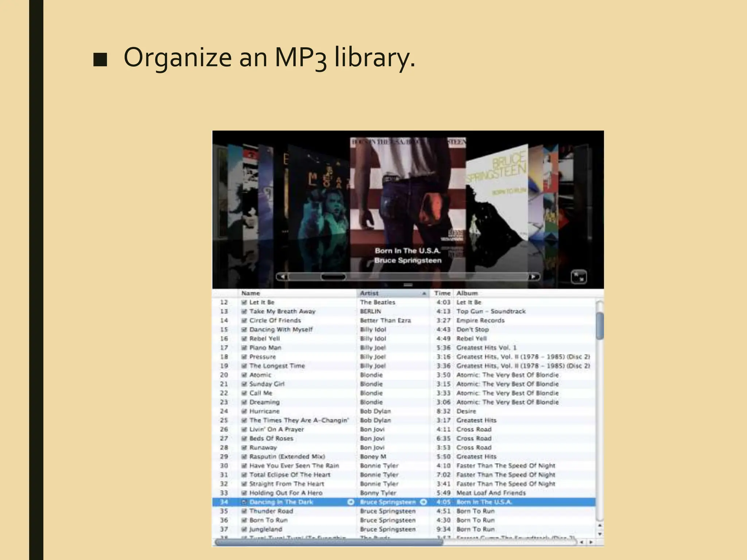Viewport: 747px width, 560px height.
Task: Toggle the Hurricane checkbox
Action: [244, 411]
